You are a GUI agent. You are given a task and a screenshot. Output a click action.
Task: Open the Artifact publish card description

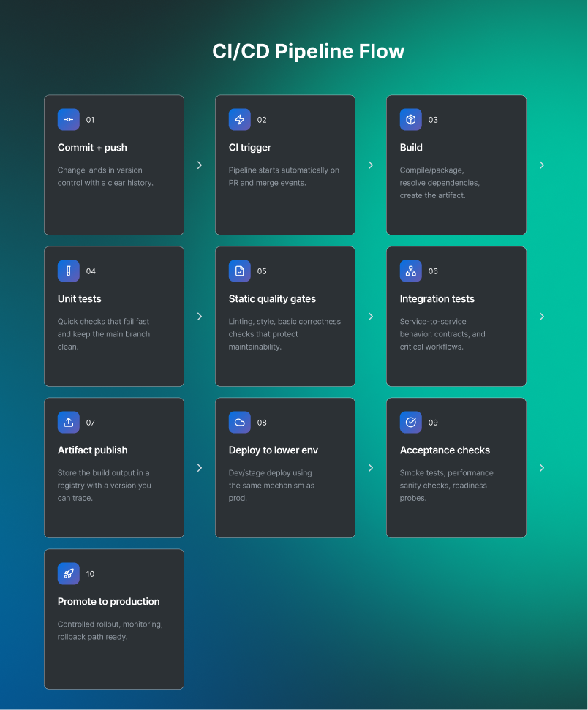pos(104,486)
